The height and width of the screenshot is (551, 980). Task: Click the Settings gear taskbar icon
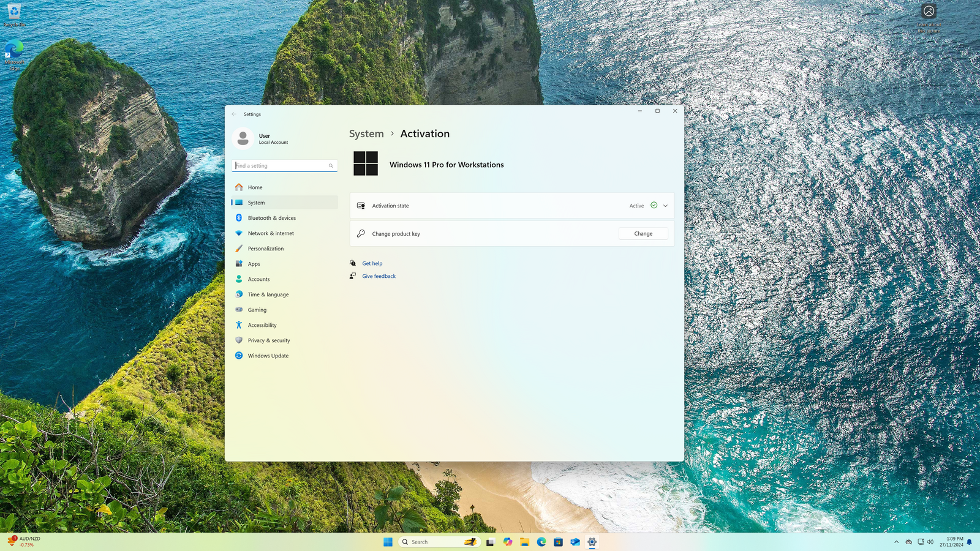pyautogui.click(x=592, y=542)
